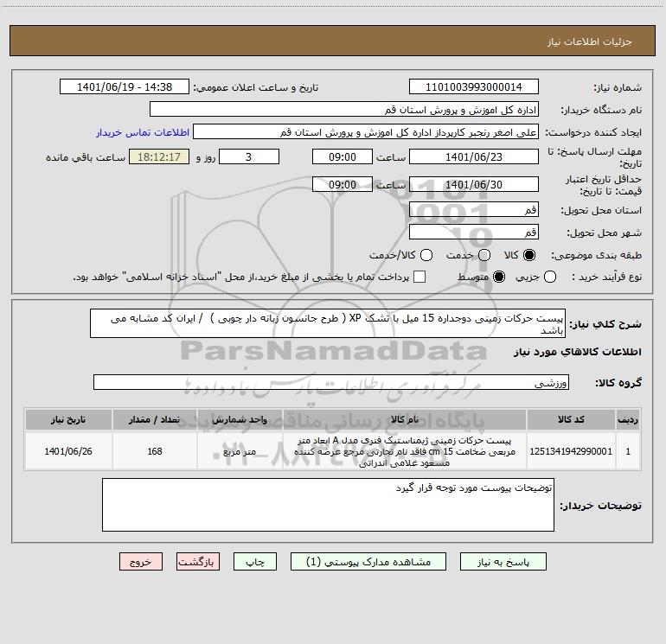
Task: Click the جزئیات اطلاعات نیاز header title
Action: (x=589, y=41)
